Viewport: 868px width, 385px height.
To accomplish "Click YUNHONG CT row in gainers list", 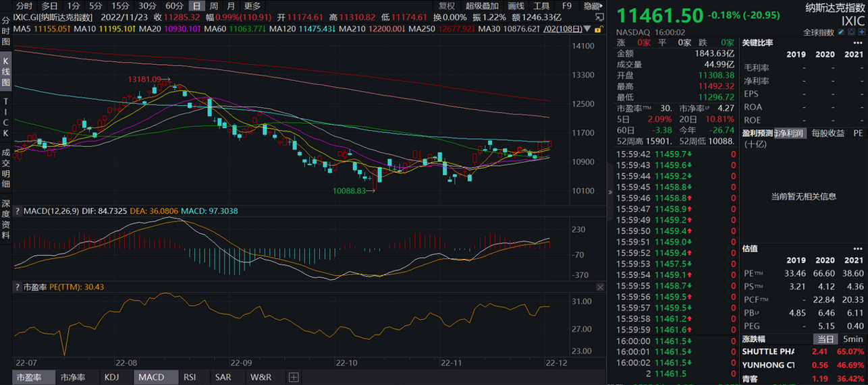I will tap(804, 365).
